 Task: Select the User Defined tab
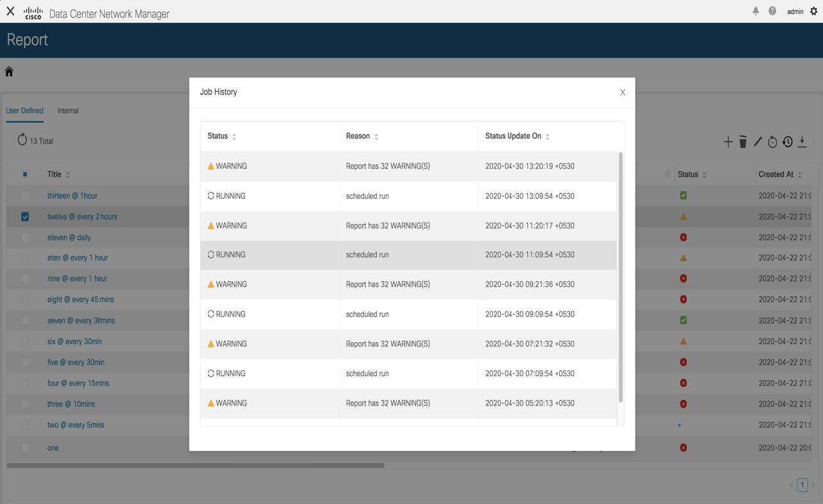(x=24, y=110)
